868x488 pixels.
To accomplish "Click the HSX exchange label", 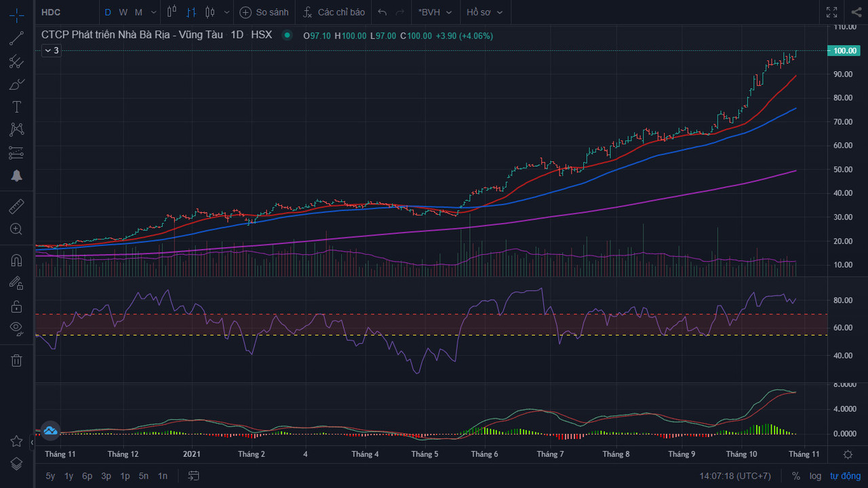I will (x=261, y=35).
